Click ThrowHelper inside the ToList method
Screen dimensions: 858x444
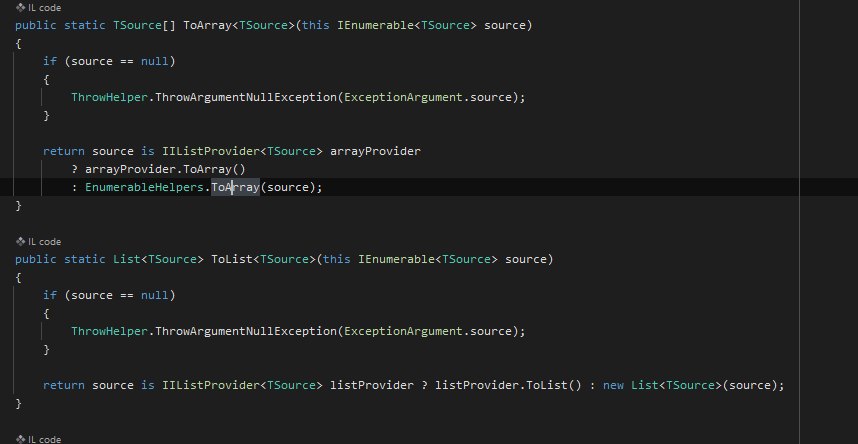click(x=109, y=331)
